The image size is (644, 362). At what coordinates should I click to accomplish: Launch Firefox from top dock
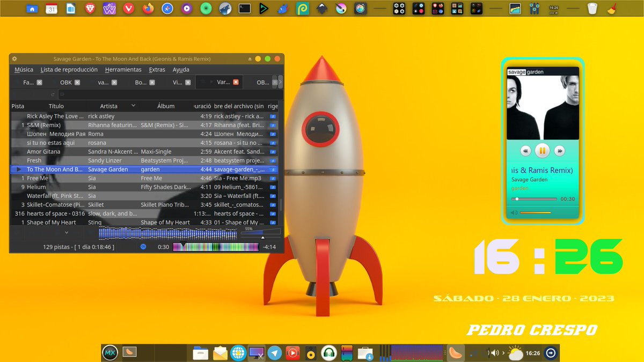pyautogui.click(x=148, y=9)
